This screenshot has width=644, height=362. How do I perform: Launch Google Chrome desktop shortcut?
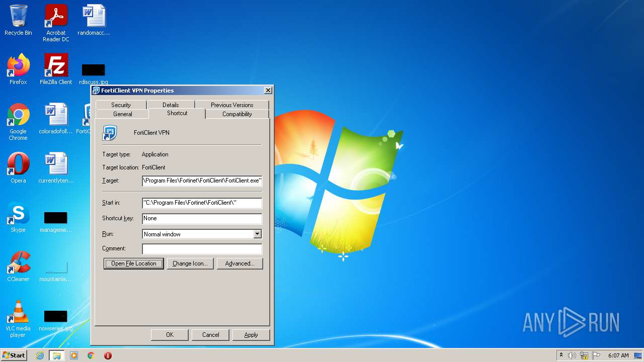point(18,122)
